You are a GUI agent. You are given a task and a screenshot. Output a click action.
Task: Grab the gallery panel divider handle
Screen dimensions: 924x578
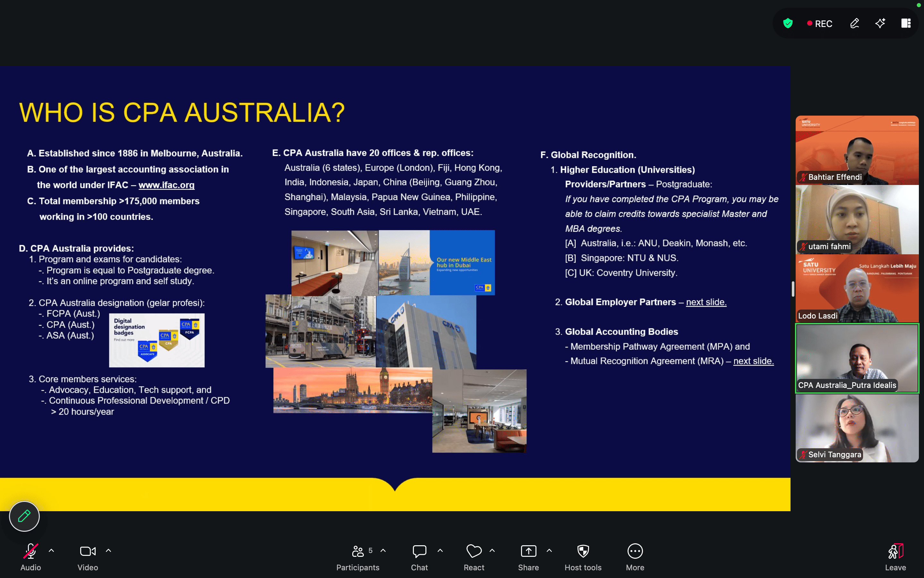[x=793, y=289]
